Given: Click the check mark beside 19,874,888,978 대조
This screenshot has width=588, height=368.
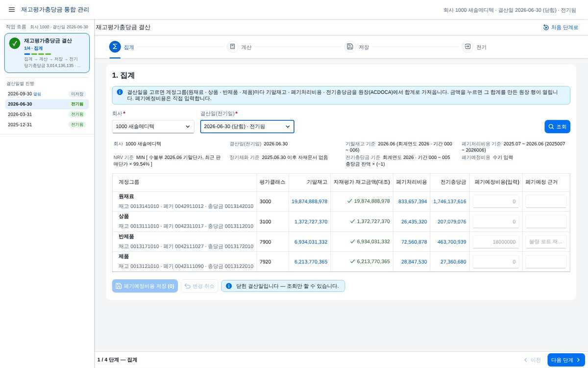Looking at the screenshot, I should pyautogui.click(x=349, y=201).
